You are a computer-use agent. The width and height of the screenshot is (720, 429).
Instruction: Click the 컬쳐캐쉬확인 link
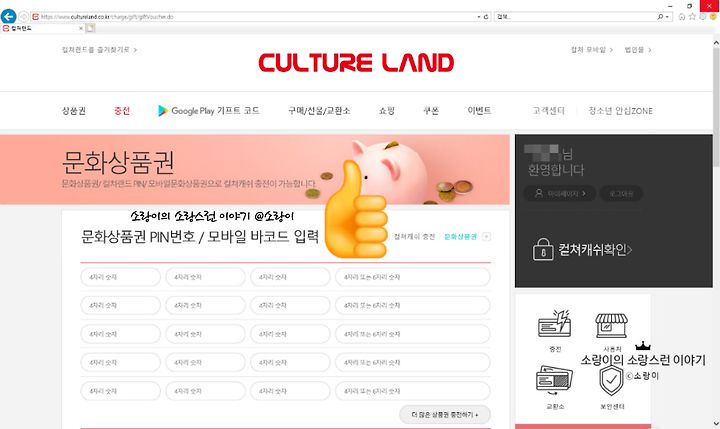(595, 249)
